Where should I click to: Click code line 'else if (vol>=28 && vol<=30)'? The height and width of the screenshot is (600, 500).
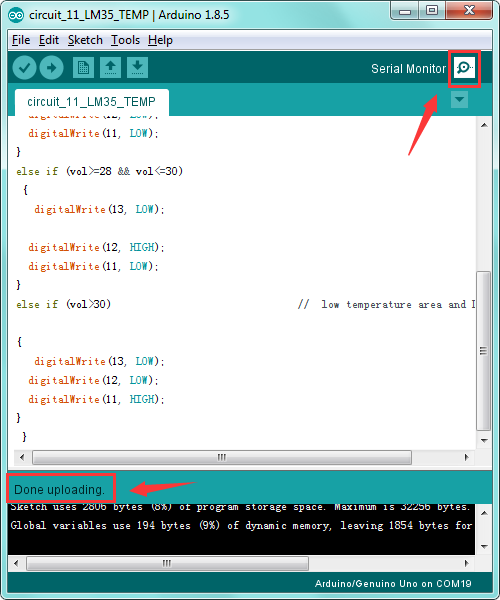click(x=99, y=171)
